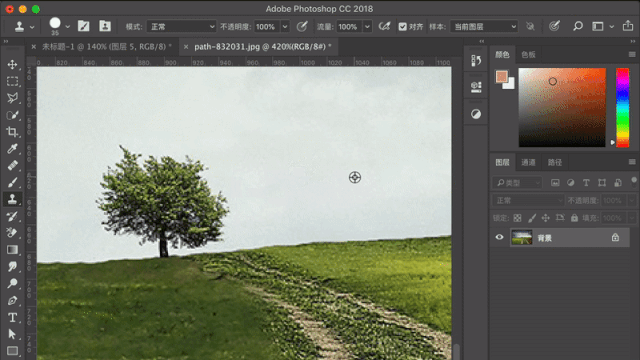
Task: Open the History panel icon
Action: click(x=476, y=60)
